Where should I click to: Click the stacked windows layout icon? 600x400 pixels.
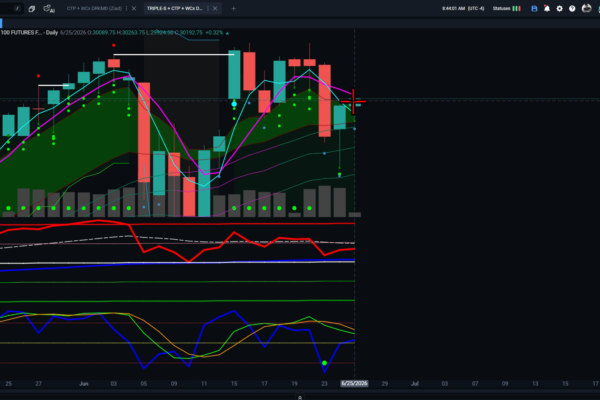pos(32,8)
